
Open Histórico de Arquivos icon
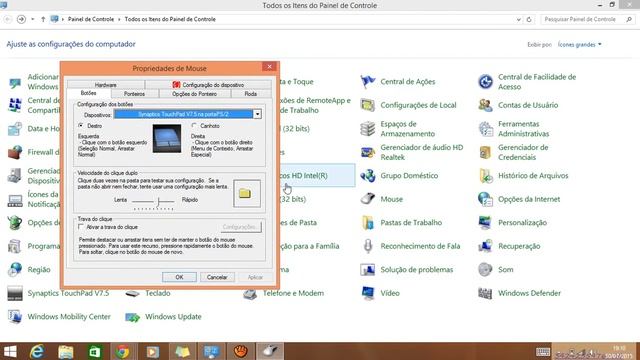pyautogui.click(x=485, y=176)
